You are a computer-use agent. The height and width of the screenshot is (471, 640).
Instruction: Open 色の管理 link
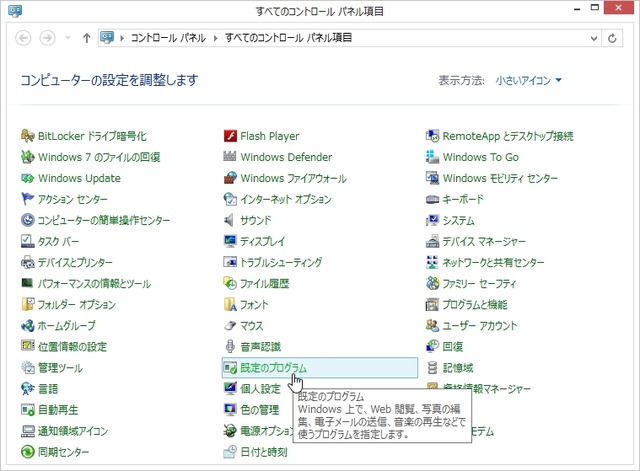click(x=260, y=410)
